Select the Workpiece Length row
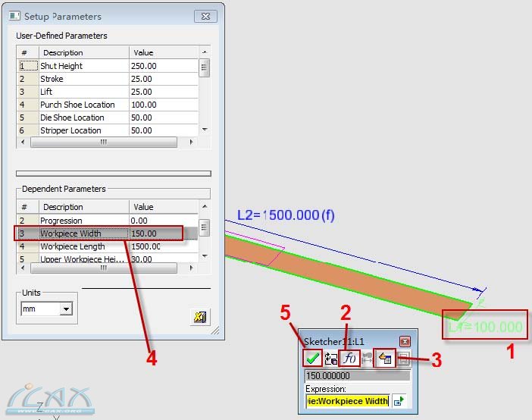The width and height of the screenshot is (532, 420). point(107,246)
